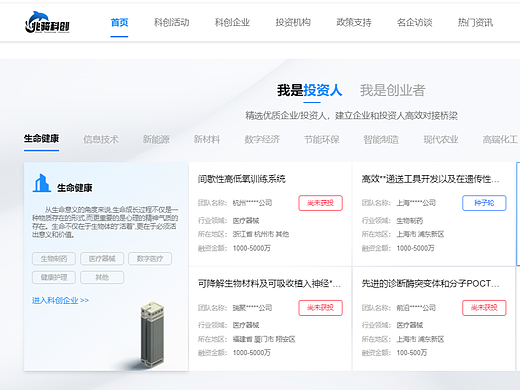The width and height of the screenshot is (520, 390).
Task: Click the region text 福建省 厦门市 翔安区
Action: (x=264, y=339)
